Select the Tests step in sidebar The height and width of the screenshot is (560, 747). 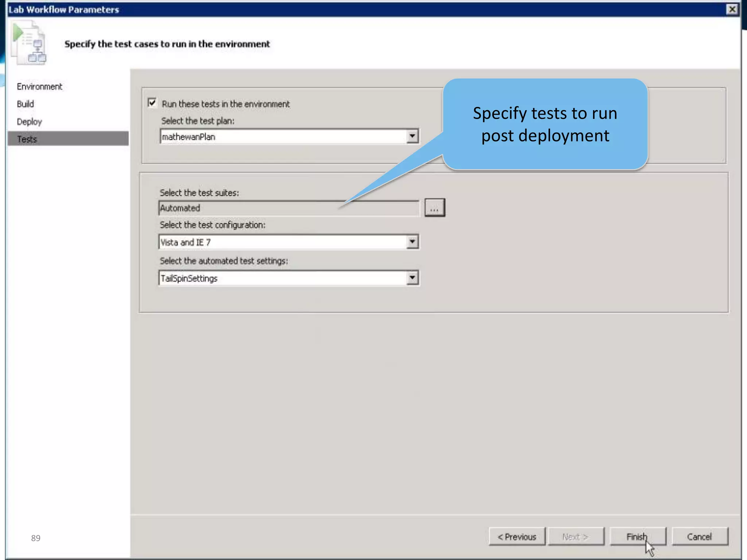click(x=27, y=139)
